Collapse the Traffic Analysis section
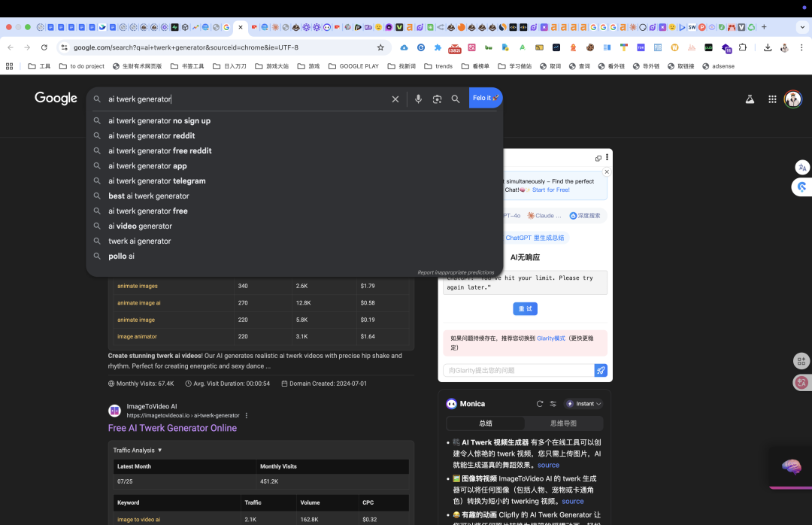 click(138, 451)
